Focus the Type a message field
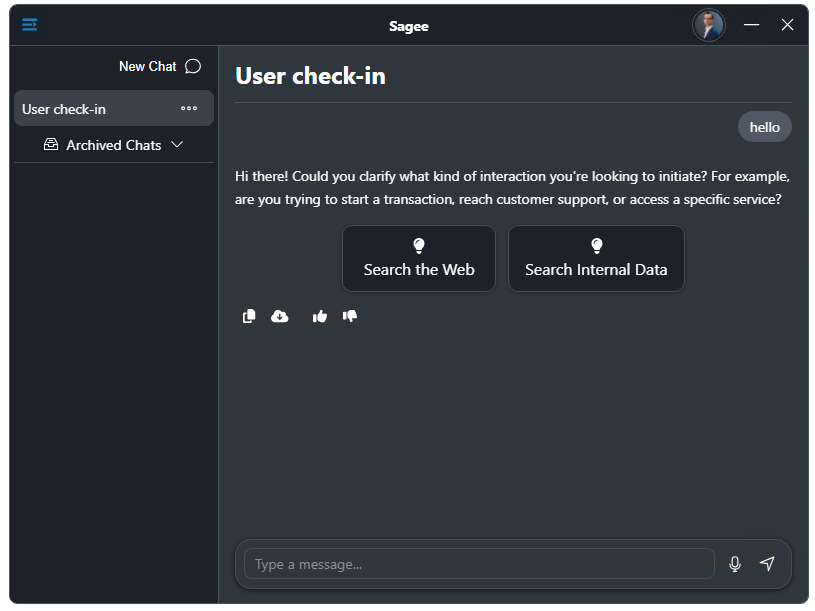The height and width of the screenshot is (611, 815). 479,564
